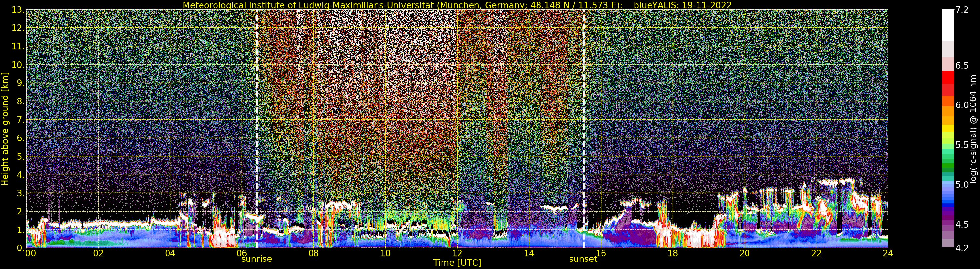The image size is (980, 269).
Task: Click the 2. tick label on height axis
Action: tap(21, 212)
